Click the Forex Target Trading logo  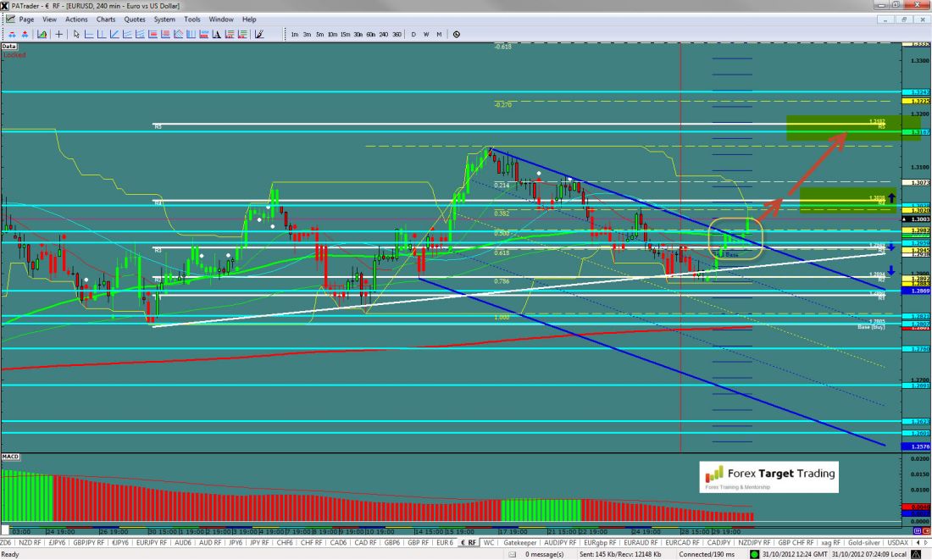768,476
